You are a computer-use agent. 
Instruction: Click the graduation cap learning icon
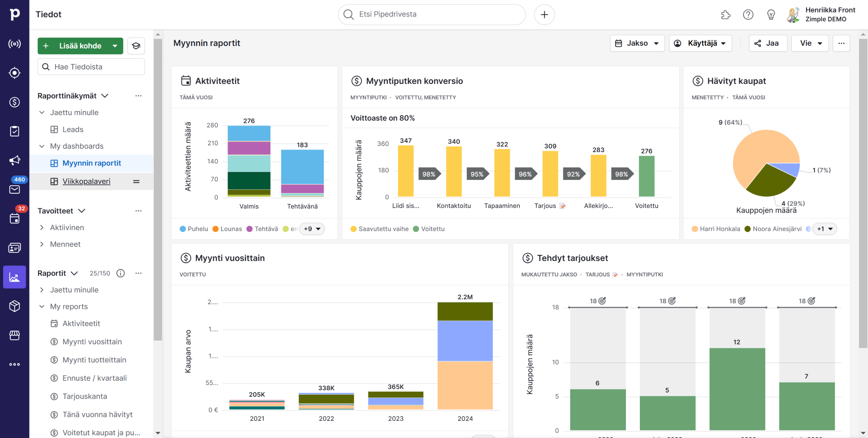136,46
